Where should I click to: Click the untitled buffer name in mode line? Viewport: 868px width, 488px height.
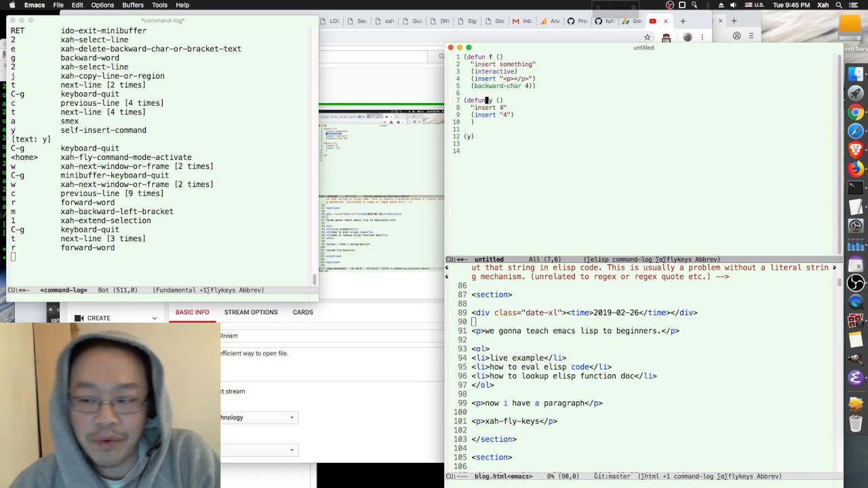click(489, 260)
